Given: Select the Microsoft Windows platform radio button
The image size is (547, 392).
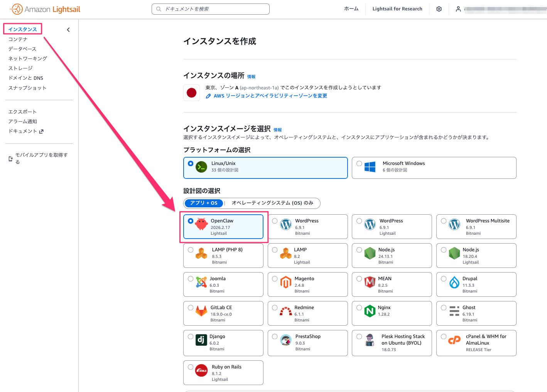Looking at the screenshot, I should coord(359,163).
